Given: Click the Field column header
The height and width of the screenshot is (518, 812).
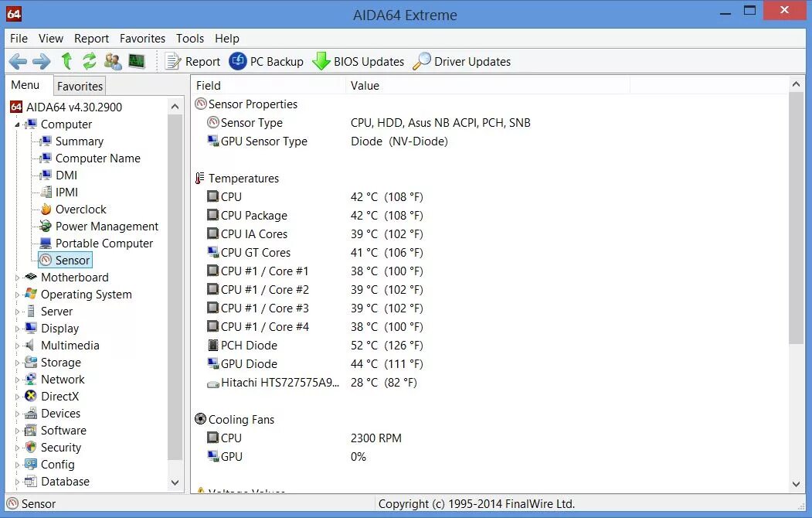Looking at the screenshot, I should [268, 86].
